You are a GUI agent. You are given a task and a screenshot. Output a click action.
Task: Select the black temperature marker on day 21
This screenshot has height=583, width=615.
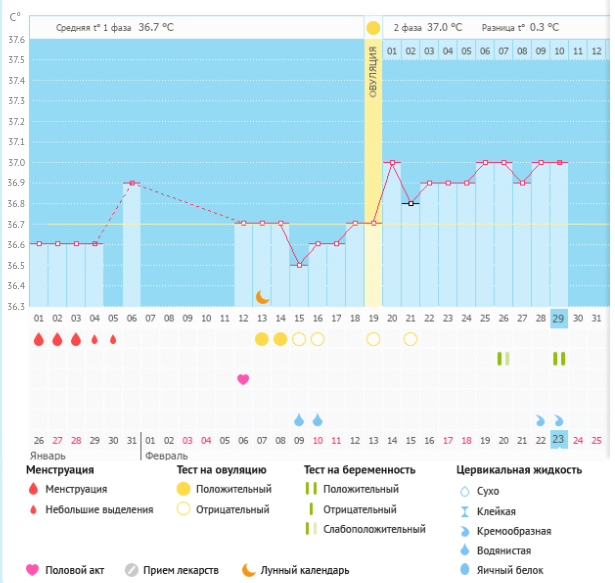tap(410, 203)
